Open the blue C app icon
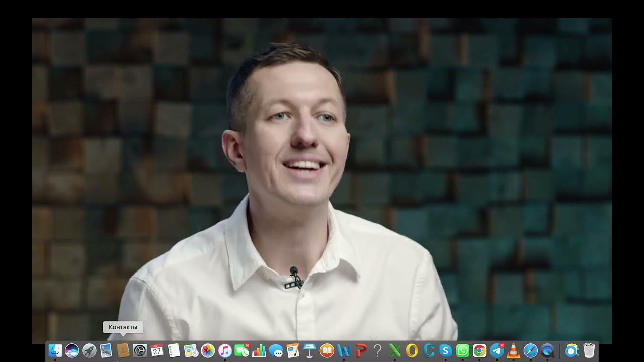The width and height of the screenshot is (644, 362). (x=429, y=350)
